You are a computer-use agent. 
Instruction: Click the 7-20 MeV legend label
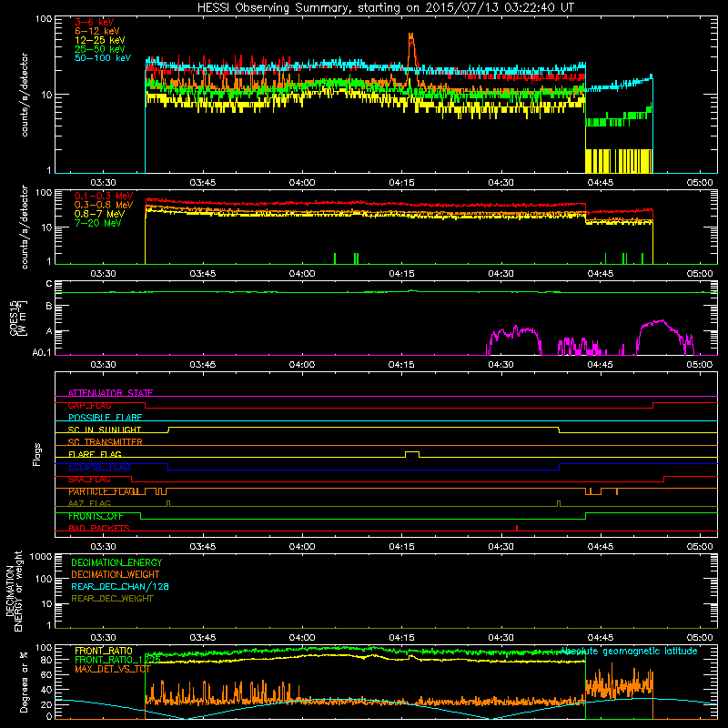point(98,223)
